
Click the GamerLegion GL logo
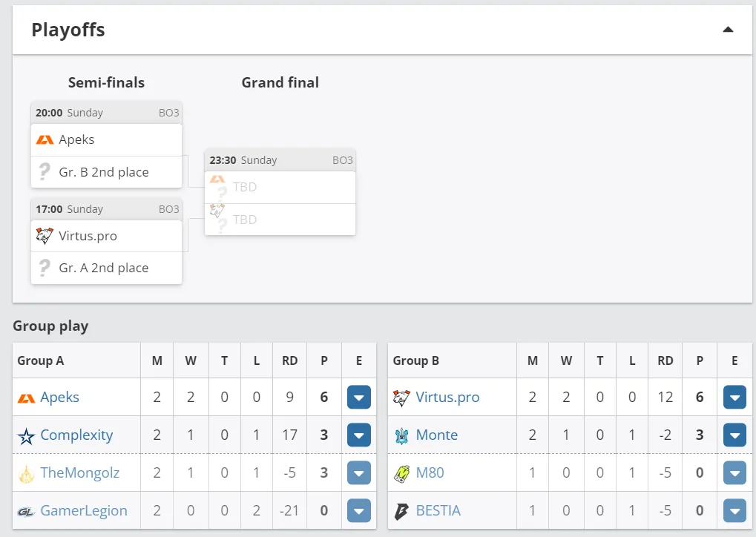point(26,512)
